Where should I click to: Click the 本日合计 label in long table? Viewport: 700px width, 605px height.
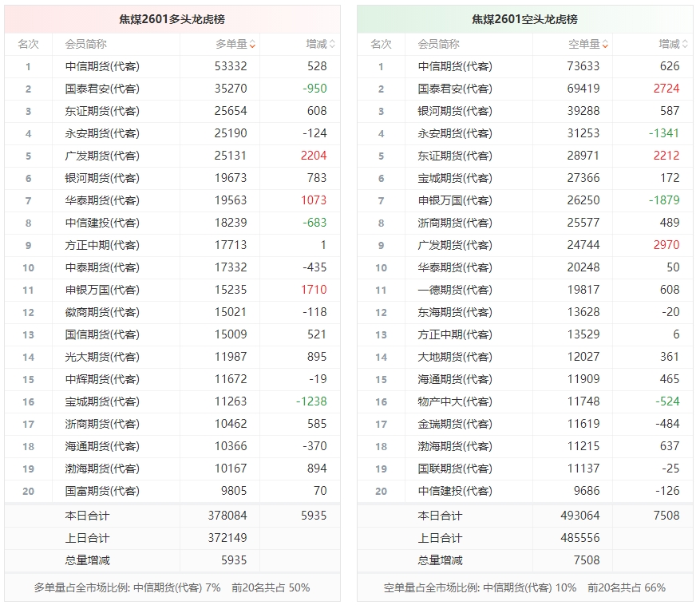point(87,516)
